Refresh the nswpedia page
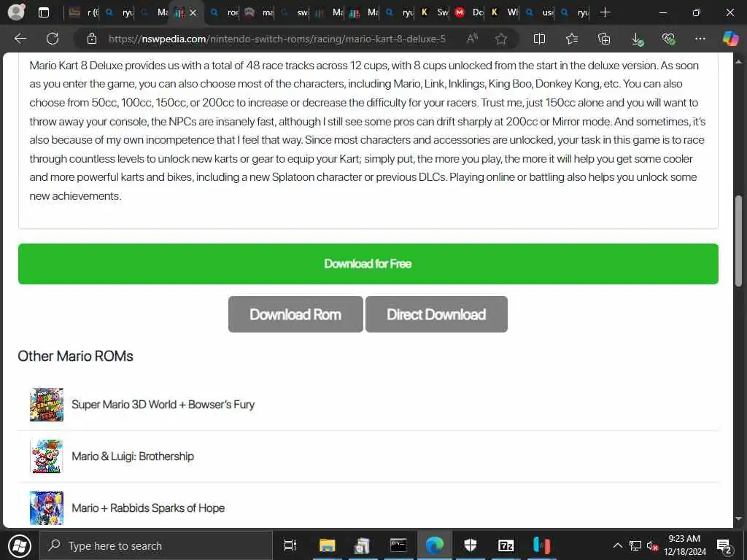The height and width of the screenshot is (560, 747). (53, 39)
